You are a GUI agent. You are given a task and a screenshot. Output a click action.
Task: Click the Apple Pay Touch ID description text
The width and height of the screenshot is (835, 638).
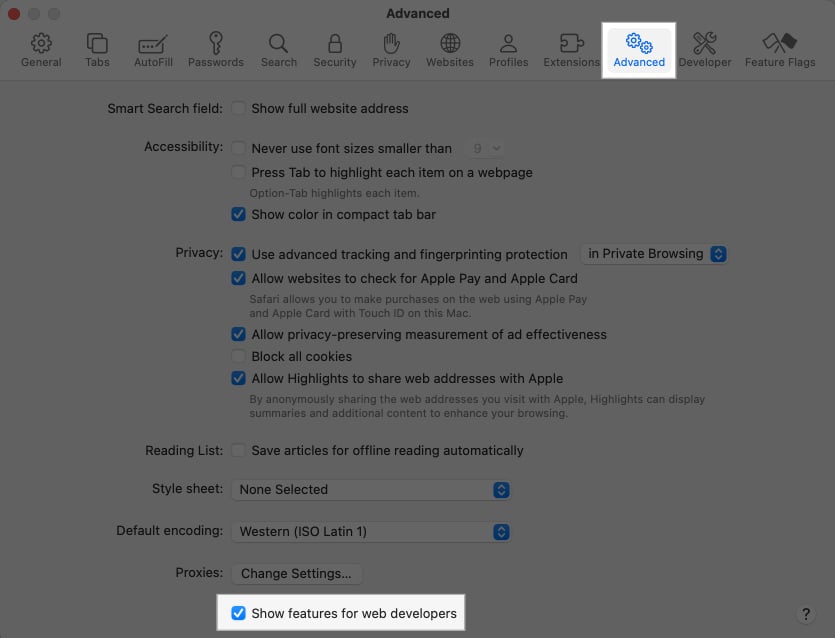click(x=418, y=306)
